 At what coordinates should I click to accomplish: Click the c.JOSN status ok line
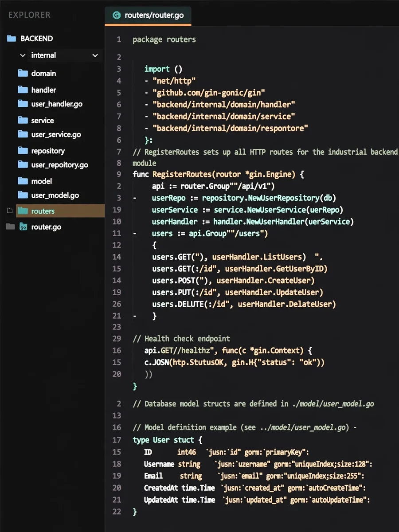tap(235, 362)
